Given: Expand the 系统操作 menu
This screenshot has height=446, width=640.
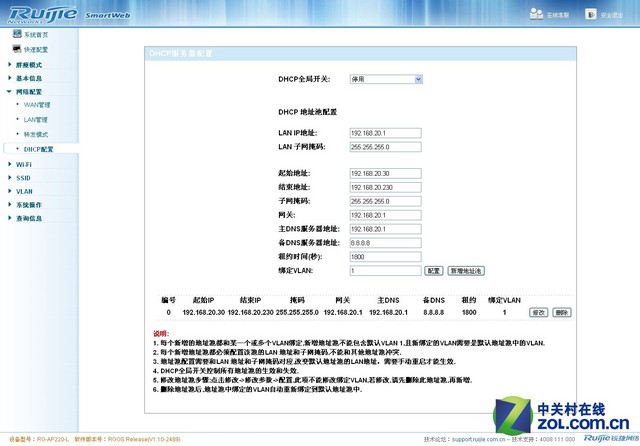Looking at the screenshot, I should tap(29, 205).
